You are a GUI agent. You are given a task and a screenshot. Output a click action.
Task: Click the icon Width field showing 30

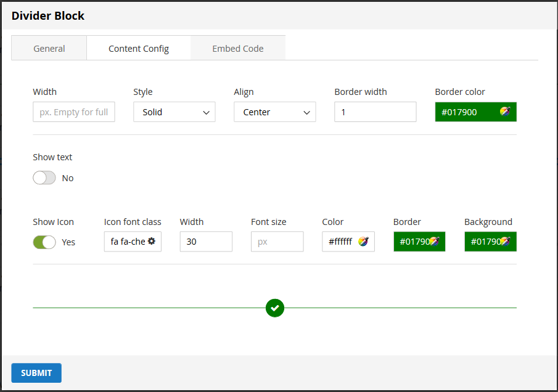pos(206,242)
